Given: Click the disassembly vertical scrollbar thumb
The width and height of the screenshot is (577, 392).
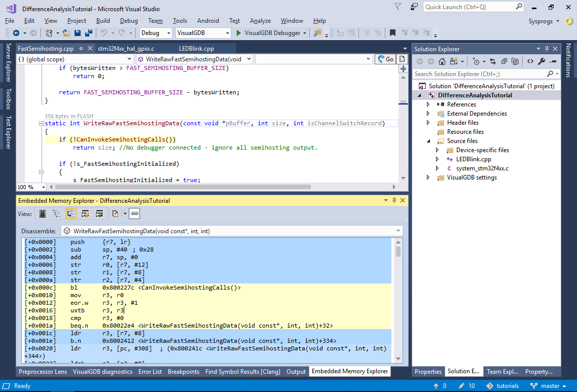Looking at the screenshot, I should (x=398, y=252).
